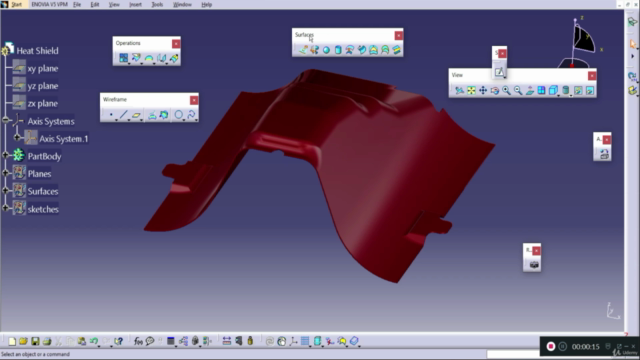The height and width of the screenshot is (360, 640).
Task: Open the Join tool dropdown arrow
Action: pos(129,64)
